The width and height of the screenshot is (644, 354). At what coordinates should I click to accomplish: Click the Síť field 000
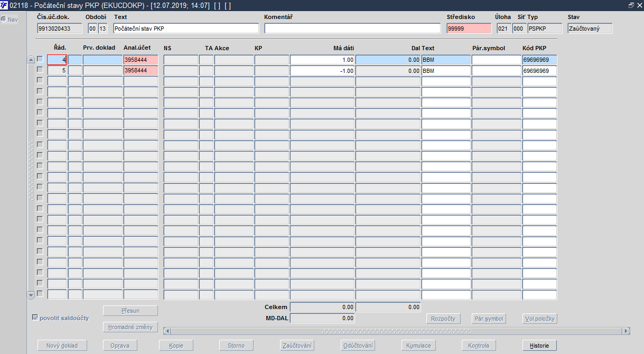(519, 29)
